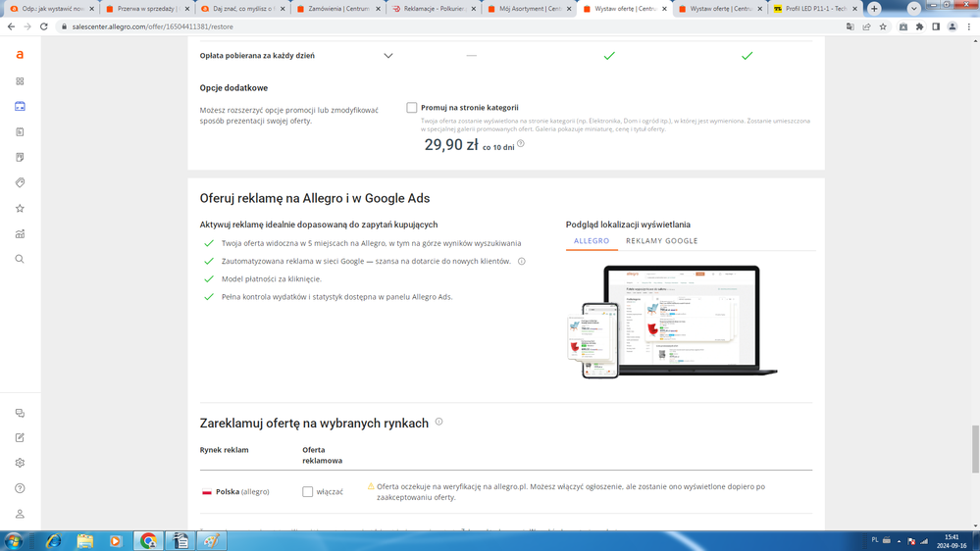Image resolution: width=980 pixels, height=551 pixels.
Task: Open the Chrome extensions puzzle icon
Action: 919,26
